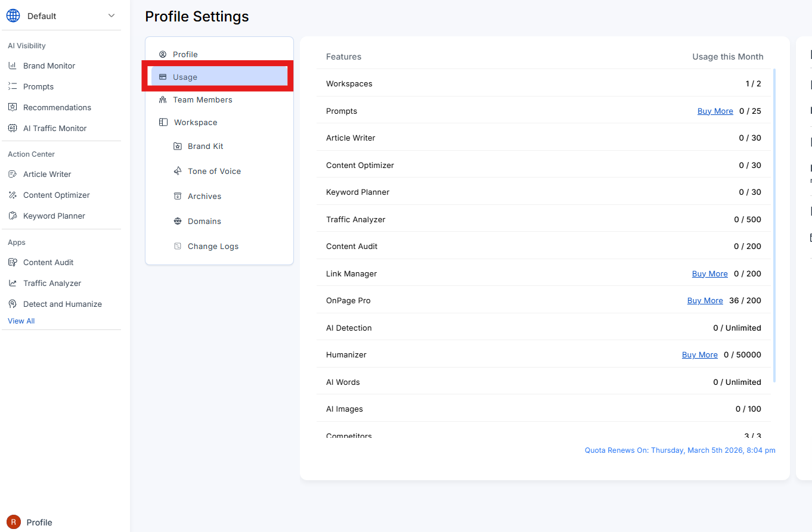Click the Brand Monitor chart icon
812x532 pixels.
(13, 66)
